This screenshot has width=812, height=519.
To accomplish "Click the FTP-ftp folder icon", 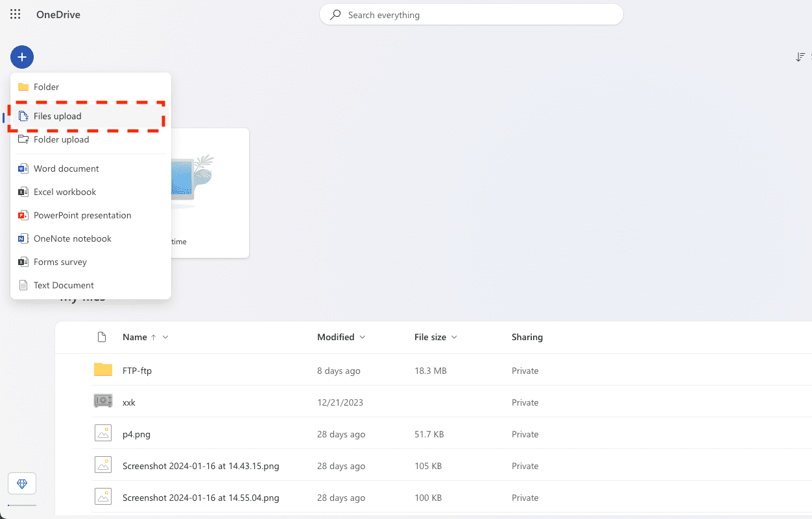I will pos(103,369).
